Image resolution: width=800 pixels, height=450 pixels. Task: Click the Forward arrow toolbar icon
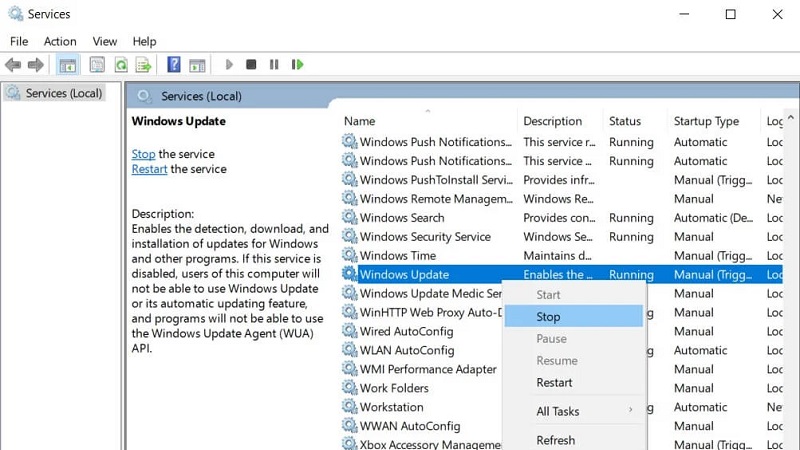coord(35,65)
